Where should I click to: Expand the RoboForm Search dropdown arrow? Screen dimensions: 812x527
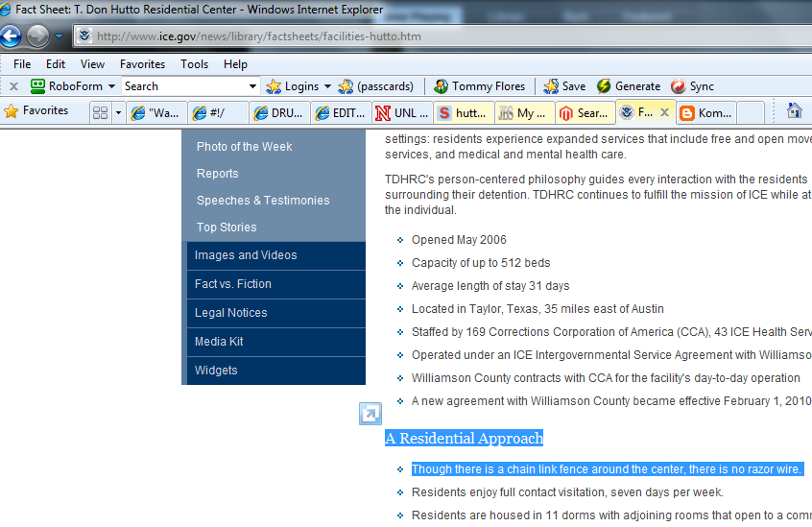pyautogui.click(x=252, y=86)
